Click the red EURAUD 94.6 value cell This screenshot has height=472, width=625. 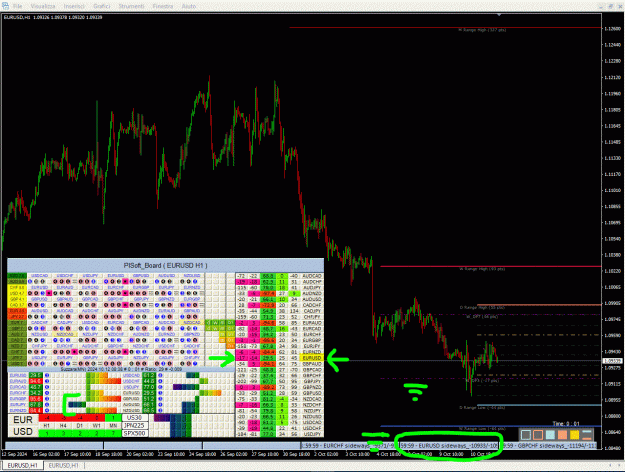36,381
